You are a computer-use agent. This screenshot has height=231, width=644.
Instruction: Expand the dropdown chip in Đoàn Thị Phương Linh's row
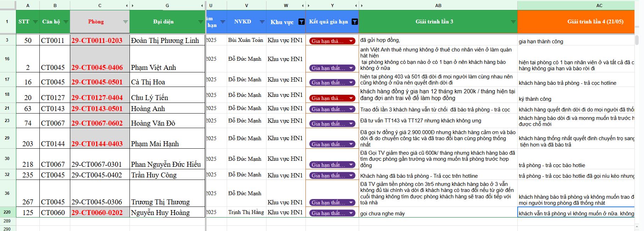[351, 41]
